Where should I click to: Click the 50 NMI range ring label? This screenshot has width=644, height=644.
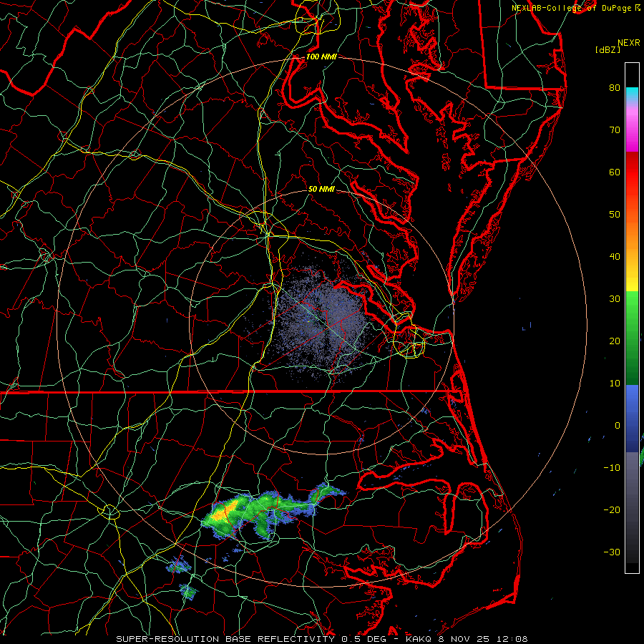[321, 189]
